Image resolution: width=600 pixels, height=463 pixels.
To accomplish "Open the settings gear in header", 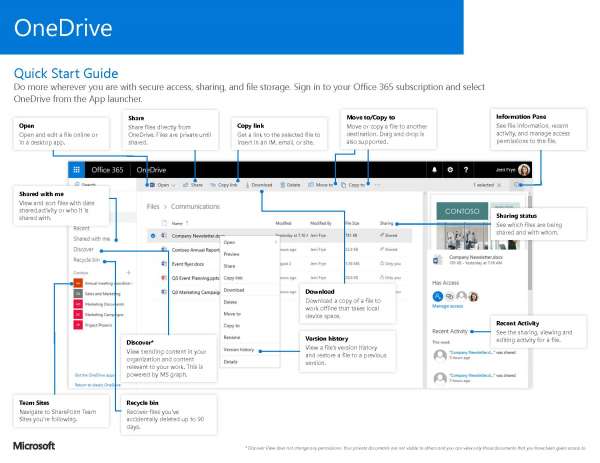I will pyautogui.click(x=452, y=171).
